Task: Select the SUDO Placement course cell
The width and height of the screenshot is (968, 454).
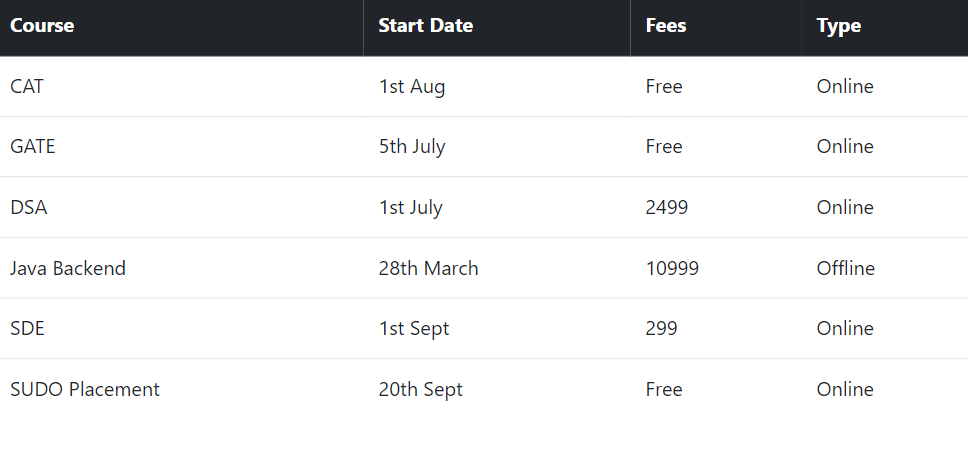Action: [x=85, y=389]
